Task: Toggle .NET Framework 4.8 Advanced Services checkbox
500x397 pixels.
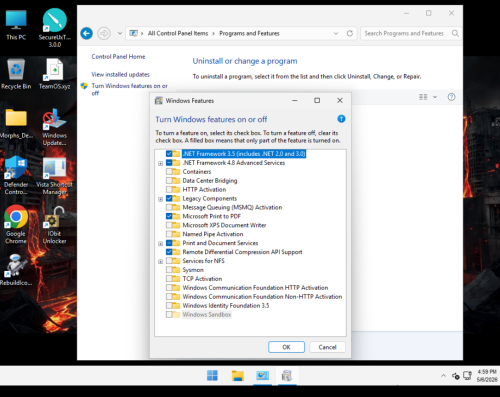Action: pyautogui.click(x=169, y=163)
